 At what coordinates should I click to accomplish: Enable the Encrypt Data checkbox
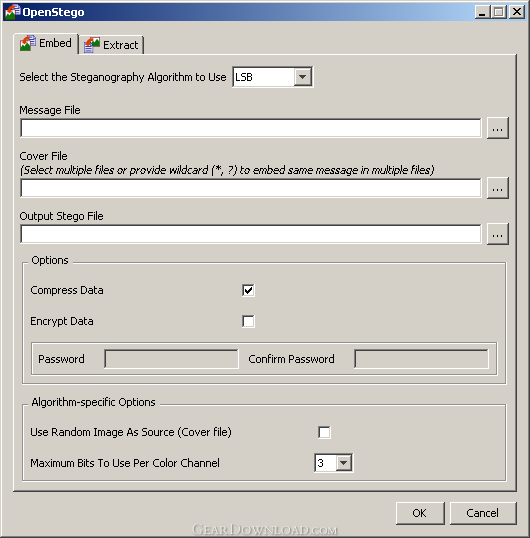(x=248, y=321)
